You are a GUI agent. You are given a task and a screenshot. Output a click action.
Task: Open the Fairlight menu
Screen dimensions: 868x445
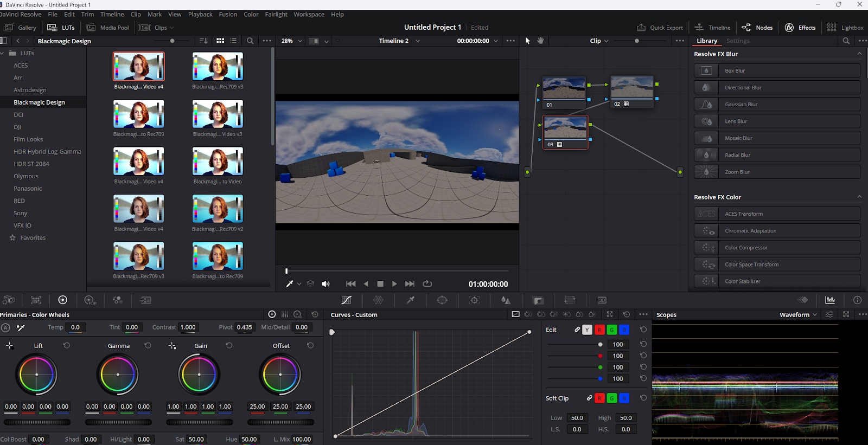(x=276, y=14)
